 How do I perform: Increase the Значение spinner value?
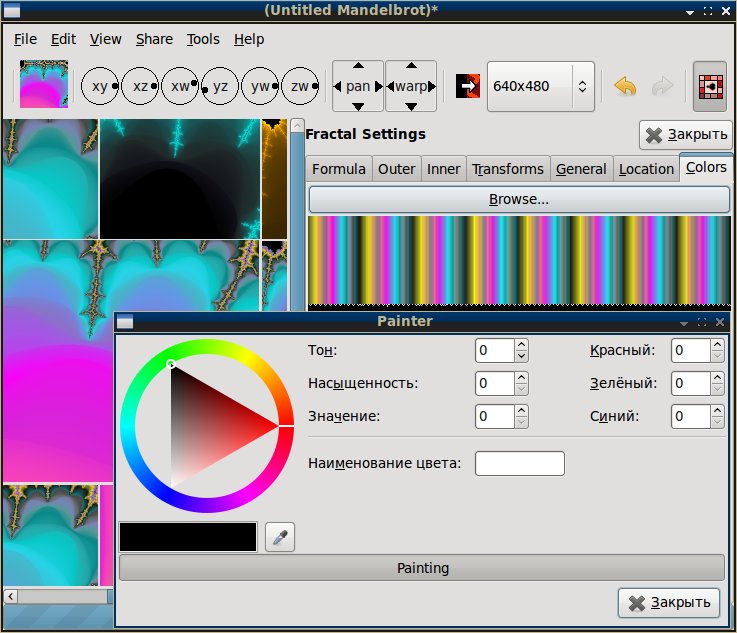coord(521,411)
